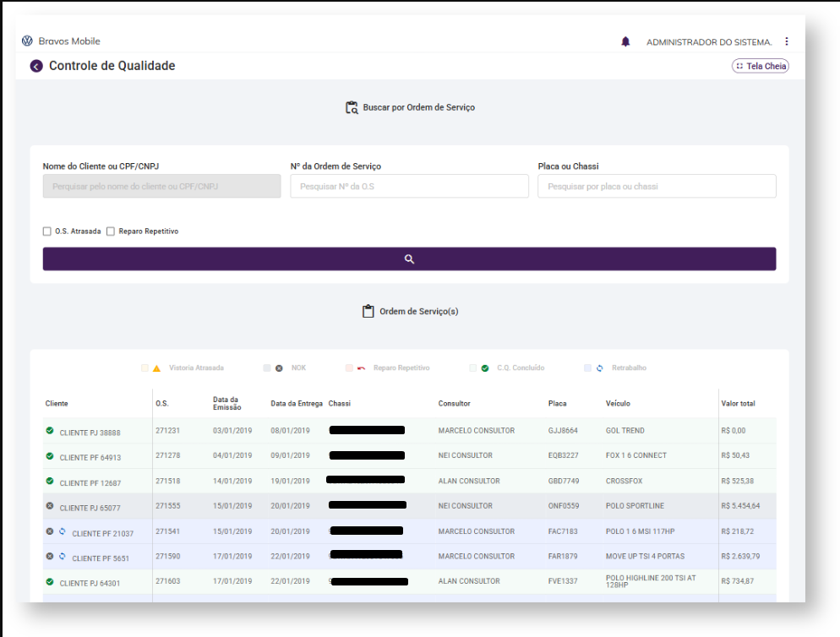Click the Buscar por Ordem de Serviço icon
Image resolution: width=840 pixels, height=637 pixels.
[352, 107]
